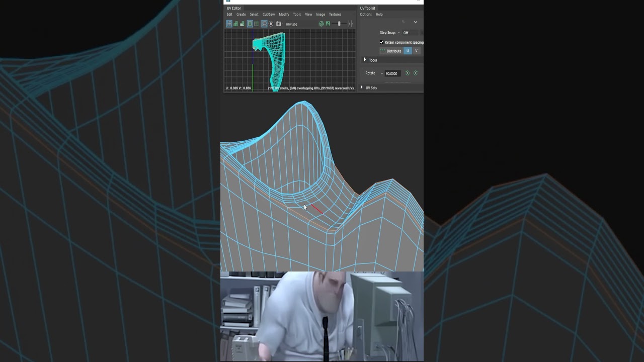Toggle the grid display icon

[264, 24]
